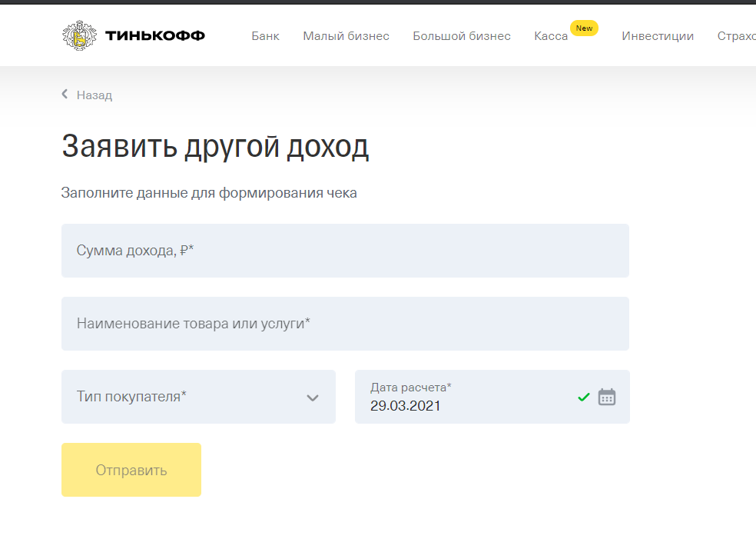This screenshot has height=549, width=756.
Task: Click the Заявить другой доход heading
Action: pyautogui.click(x=215, y=147)
